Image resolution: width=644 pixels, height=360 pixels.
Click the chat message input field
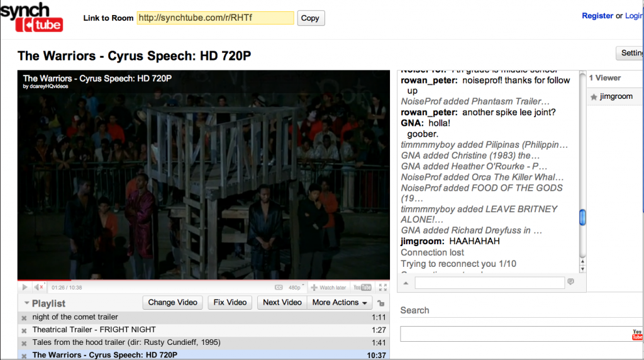coord(489,283)
